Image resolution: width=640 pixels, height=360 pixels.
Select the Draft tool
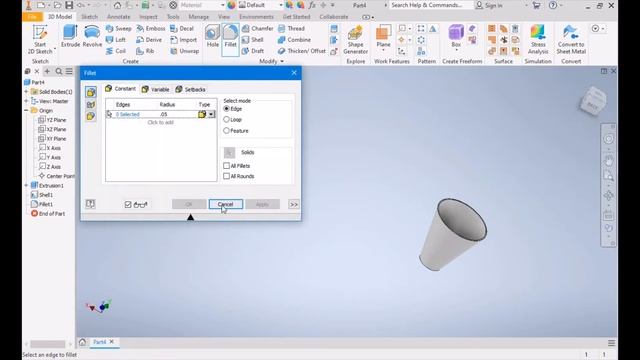coord(253,51)
